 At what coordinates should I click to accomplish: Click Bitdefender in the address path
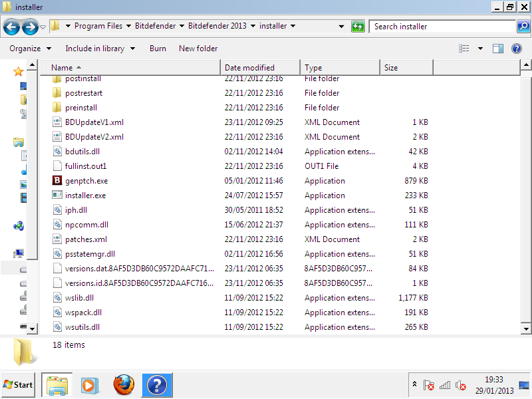click(x=155, y=26)
